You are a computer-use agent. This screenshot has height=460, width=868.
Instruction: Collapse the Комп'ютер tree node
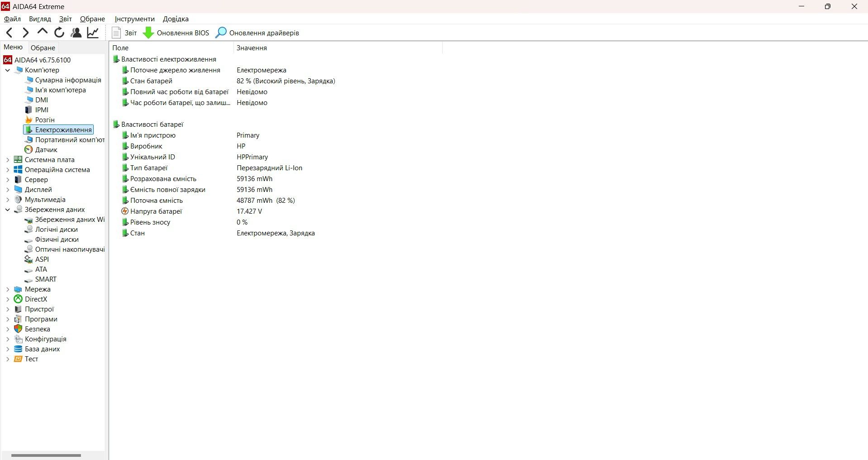(8, 70)
